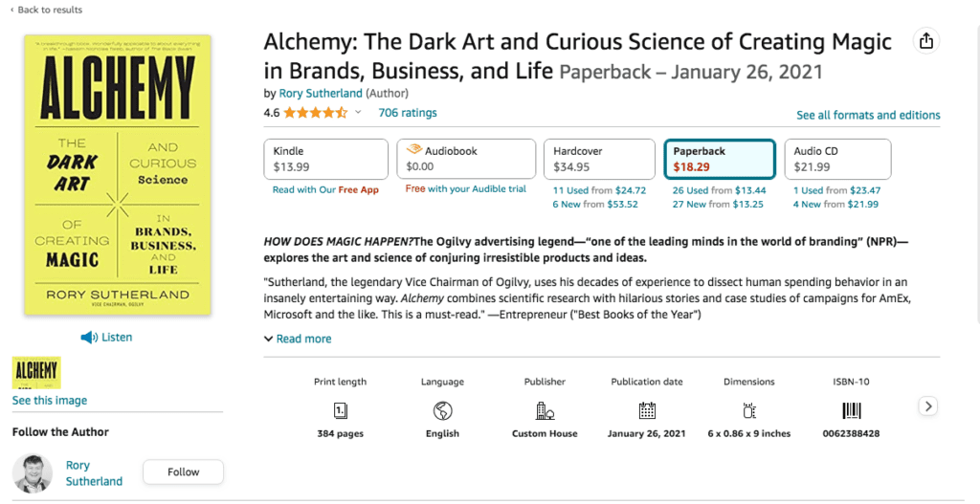980x504 pixels.
Task: Click the Listen speaker icon
Action: (x=89, y=338)
